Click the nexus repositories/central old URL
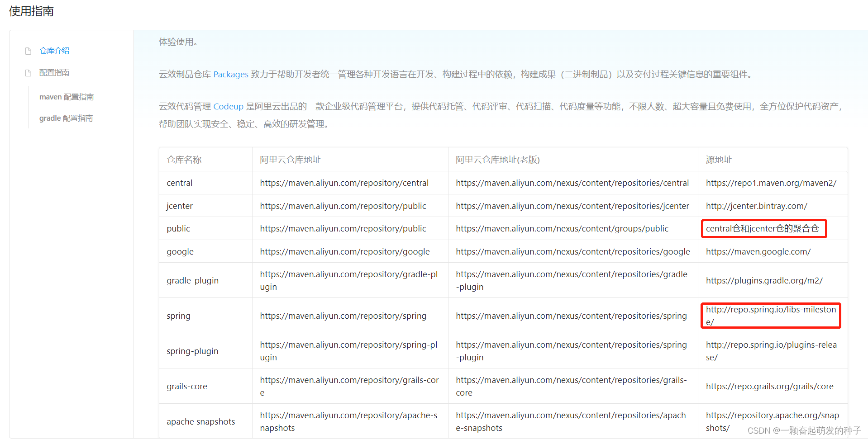 click(x=572, y=183)
